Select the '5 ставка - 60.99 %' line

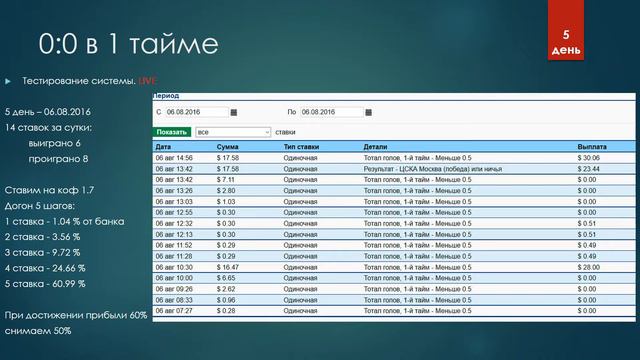click(45, 284)
